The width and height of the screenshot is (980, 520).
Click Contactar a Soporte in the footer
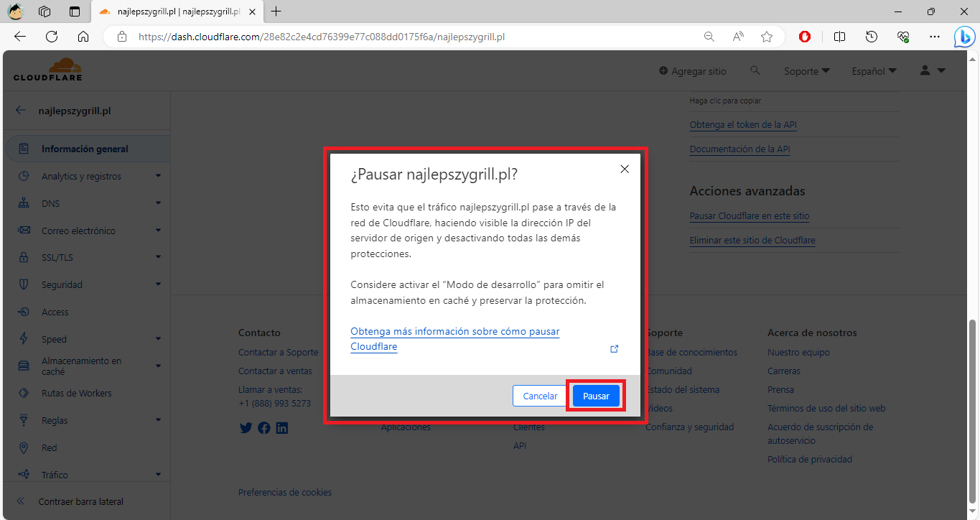tap(278, 353)
